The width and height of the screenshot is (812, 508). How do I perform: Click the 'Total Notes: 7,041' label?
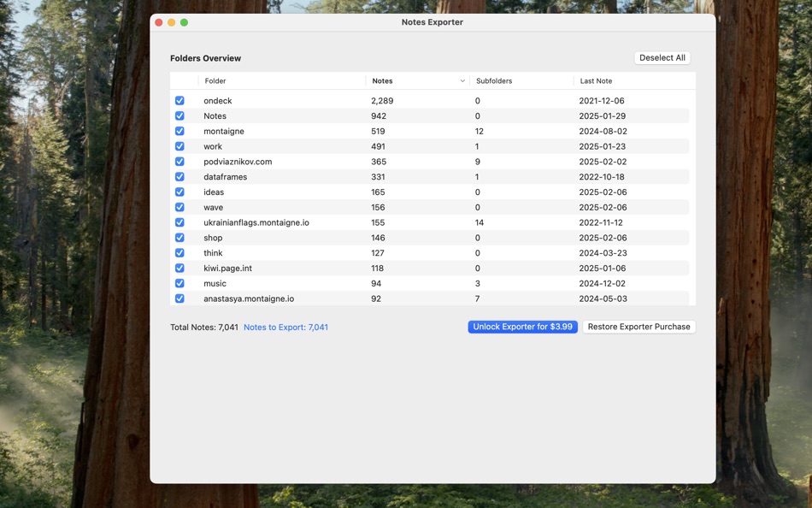click(x=204, y=327)
